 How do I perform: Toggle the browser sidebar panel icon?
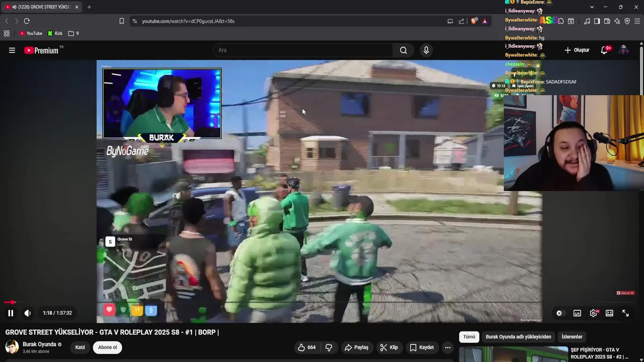click(597, 21)
